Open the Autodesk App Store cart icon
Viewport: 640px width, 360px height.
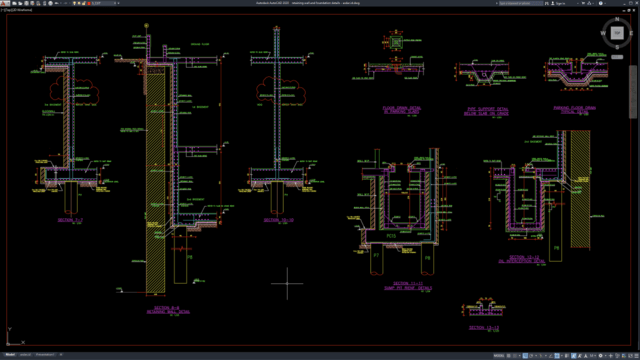pos(583,3)
